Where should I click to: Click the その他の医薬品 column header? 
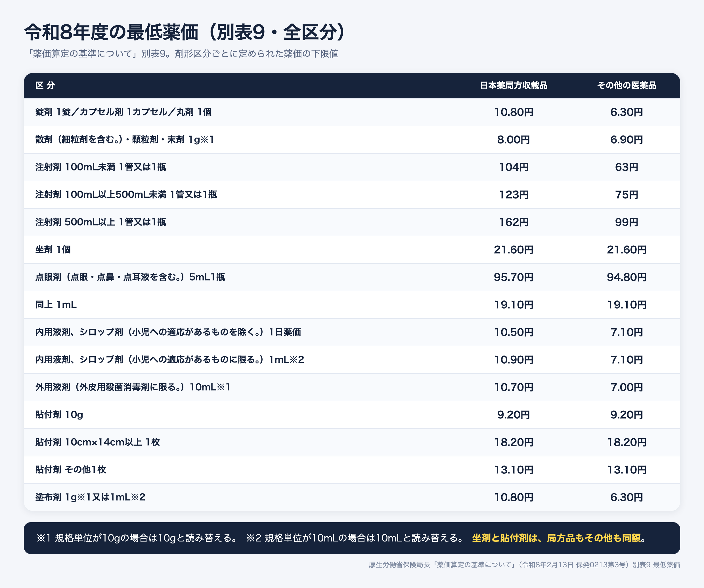pyautogui.click(x=627, y=85)
